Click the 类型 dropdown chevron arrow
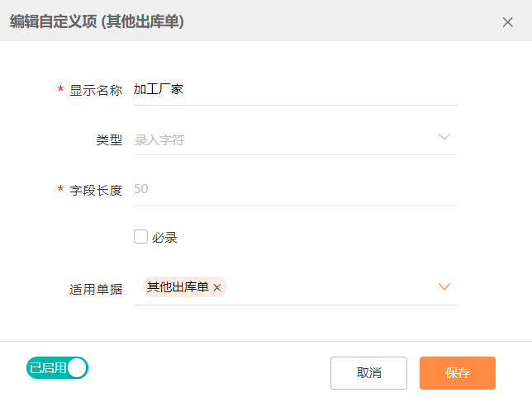Viewport: 532px width, 402px height. [x=444, y=137]
